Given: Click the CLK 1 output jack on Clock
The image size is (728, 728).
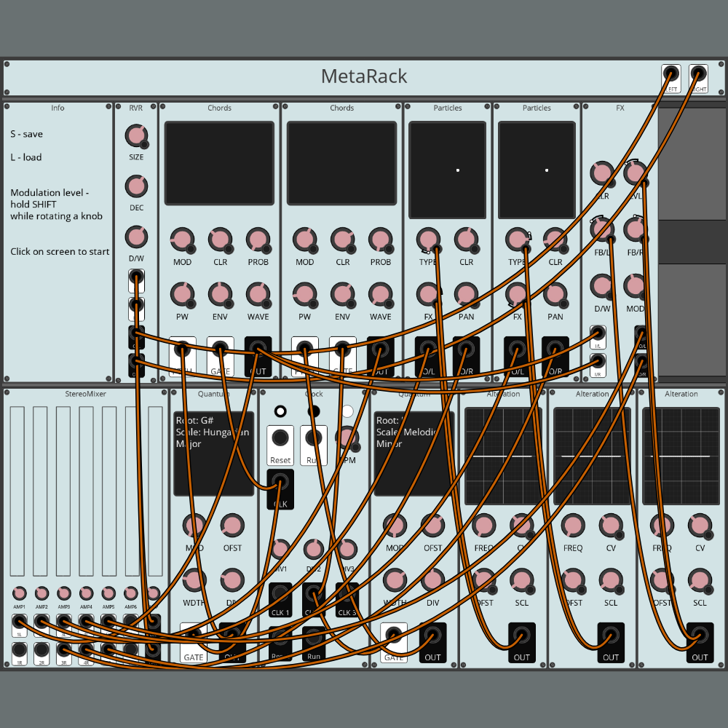Looking at the screenshot, I should click(280, 591).
